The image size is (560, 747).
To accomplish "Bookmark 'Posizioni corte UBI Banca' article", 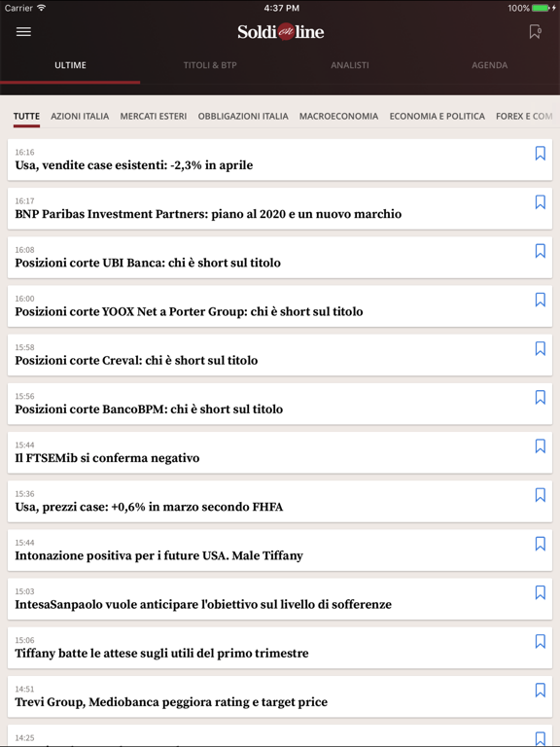I will tap(540, 251).
